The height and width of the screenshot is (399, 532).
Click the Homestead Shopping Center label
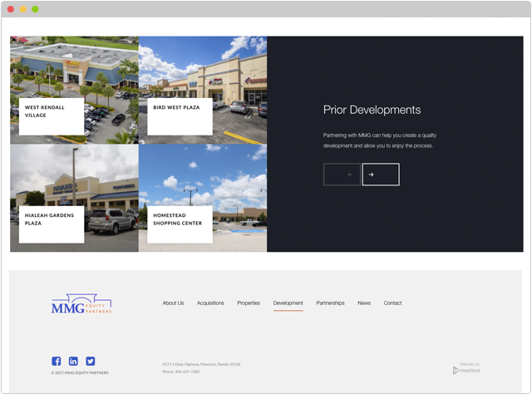click(180, 224)
